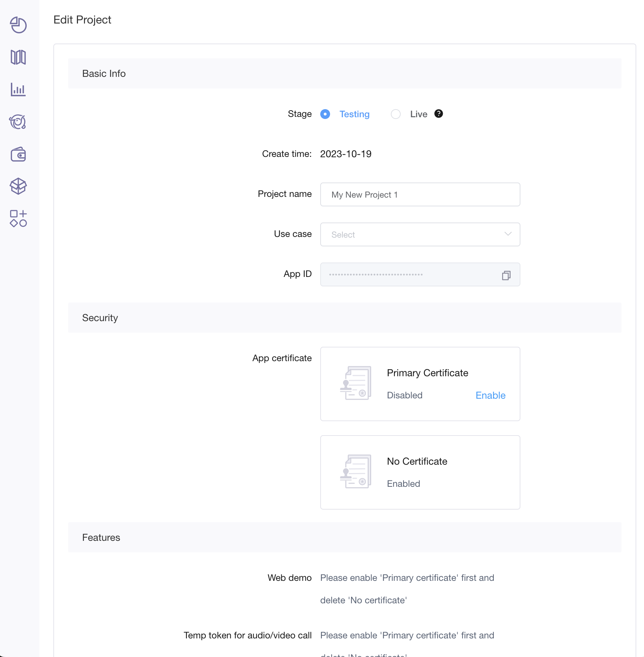Click the map-shaped sidebar icon
Image resolution: width=644 pixels, height=657 pixels.
18,57
